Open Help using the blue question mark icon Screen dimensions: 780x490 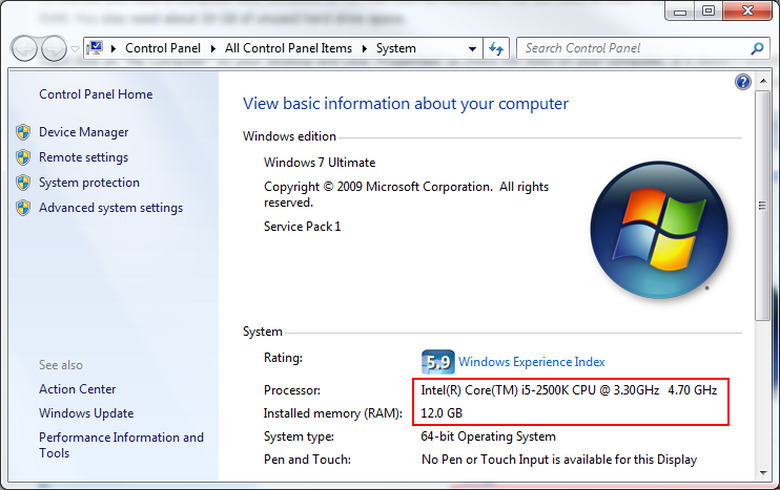point(743,82)
